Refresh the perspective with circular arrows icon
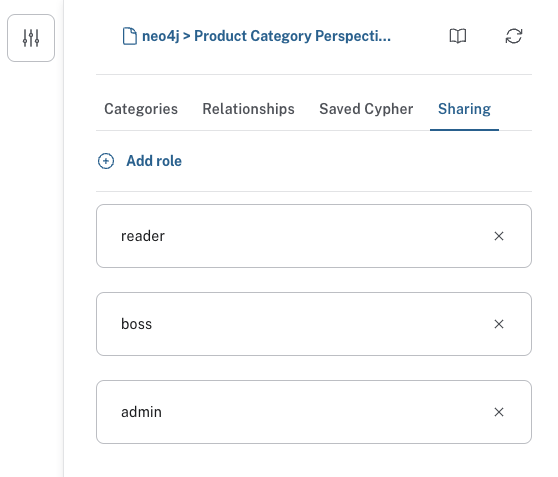The width and height of the screenshot is (558, 477). 514,36
